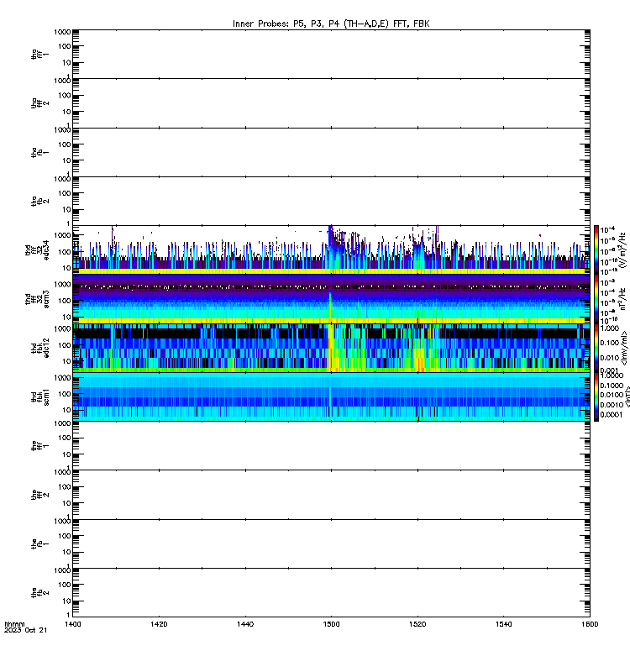Click the "100" tick of tha ff 1 panel
Image resolution: width=630 pixels, height=672 pixels.
65,46
